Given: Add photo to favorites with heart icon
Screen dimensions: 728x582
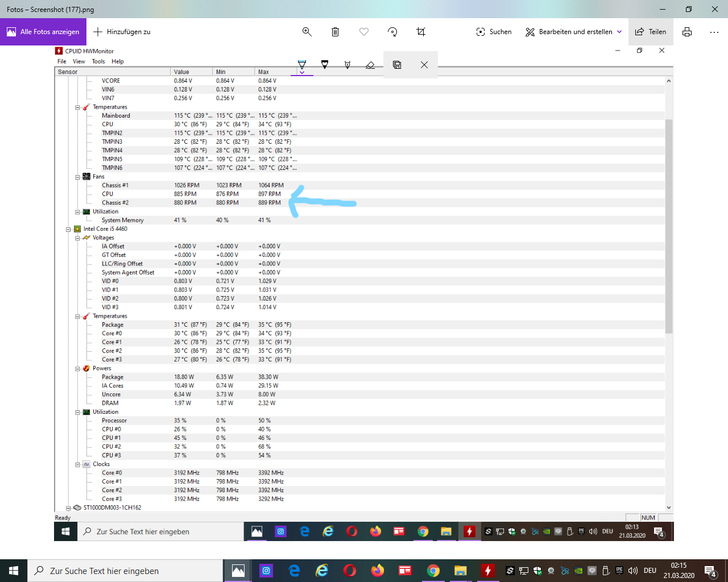Looking at the screenshot, I should pos(364,32).
